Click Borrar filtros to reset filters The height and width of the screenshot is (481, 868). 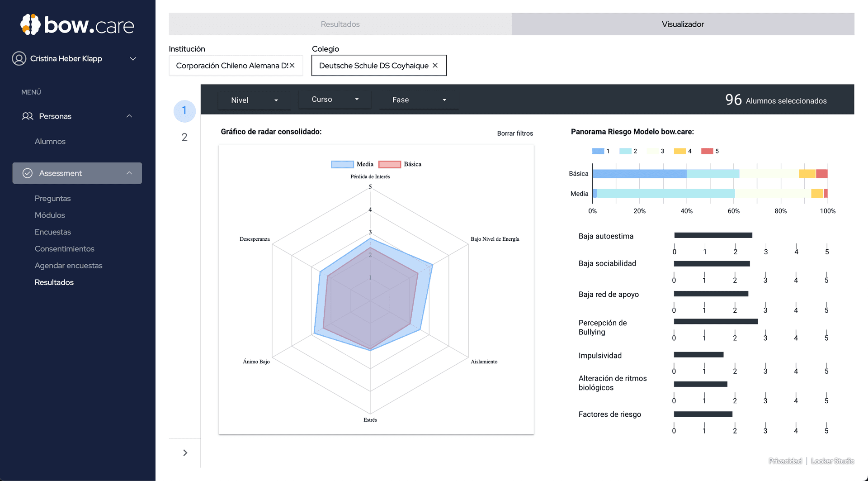tap(515, 133)
